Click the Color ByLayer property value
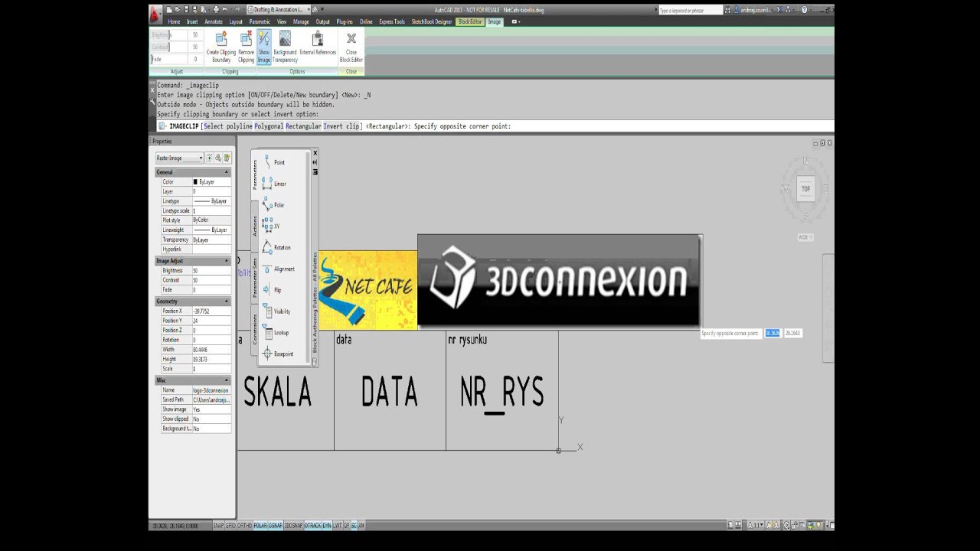Screen dimensions: 980x551 click(211, 182)
